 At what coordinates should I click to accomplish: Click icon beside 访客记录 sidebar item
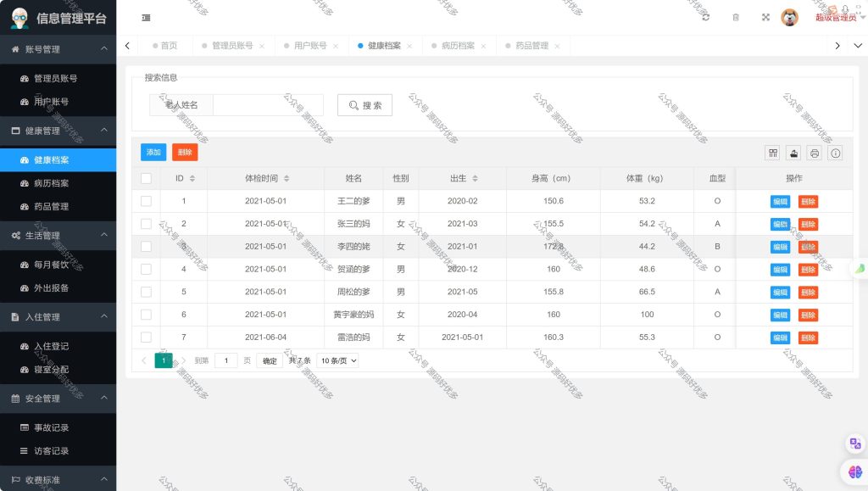click(x=25, y=450)
